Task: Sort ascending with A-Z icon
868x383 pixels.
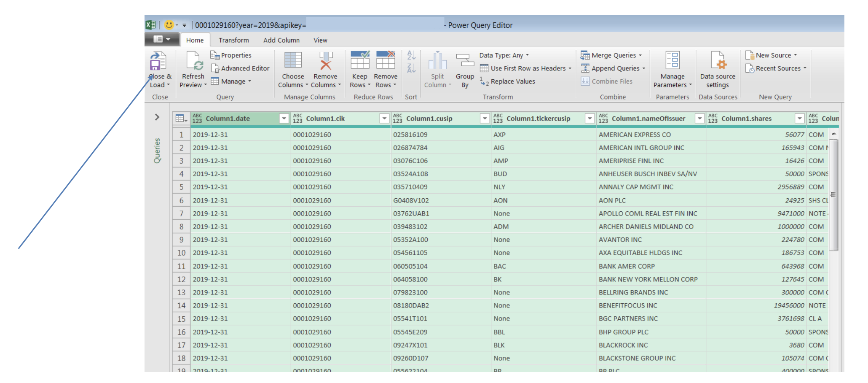Action: [412, 55]
